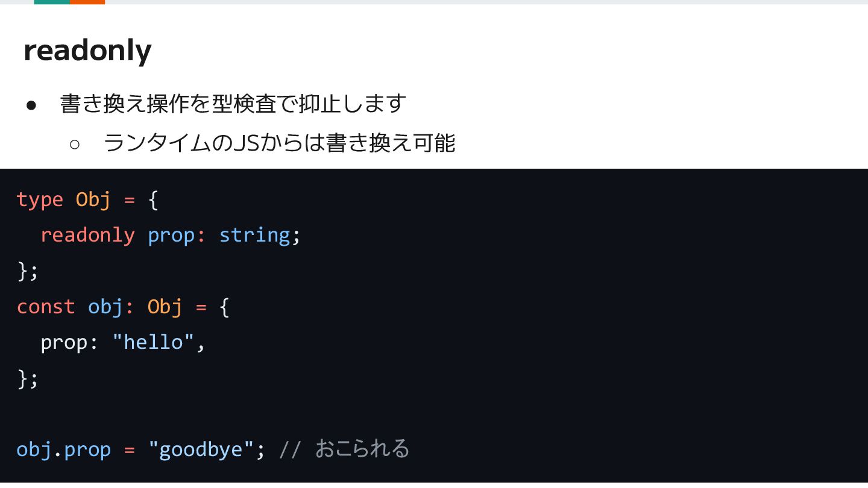Click the "obj" variable in the const declaration

point(105,307)
